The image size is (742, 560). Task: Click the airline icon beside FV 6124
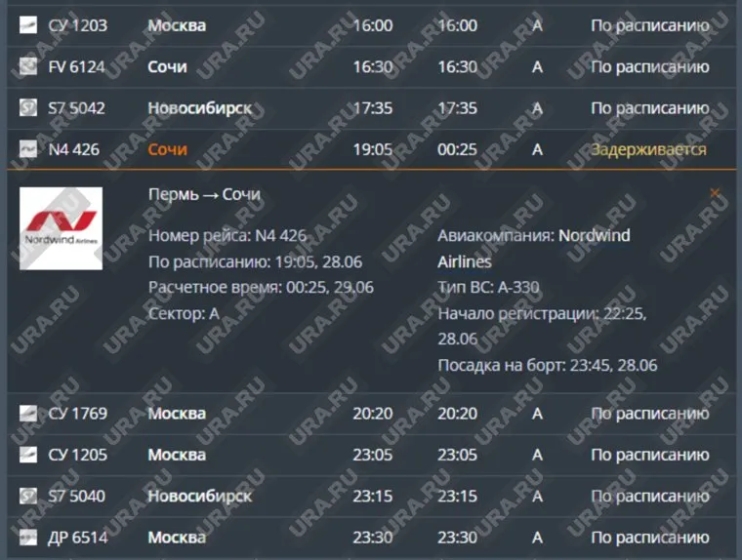(x=28, y=67)
